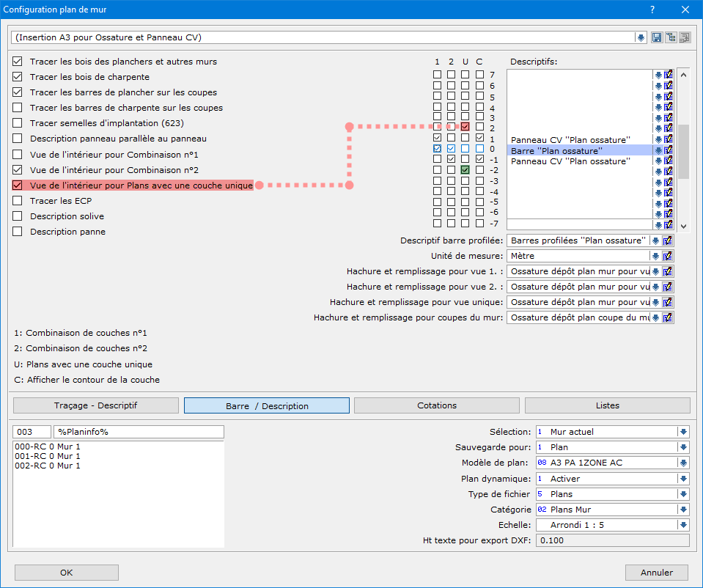The height and width of the screenshot is (588, 703).
Task: Click edit icon for layer 7 descriptif row
Action: tap(669, 75)
